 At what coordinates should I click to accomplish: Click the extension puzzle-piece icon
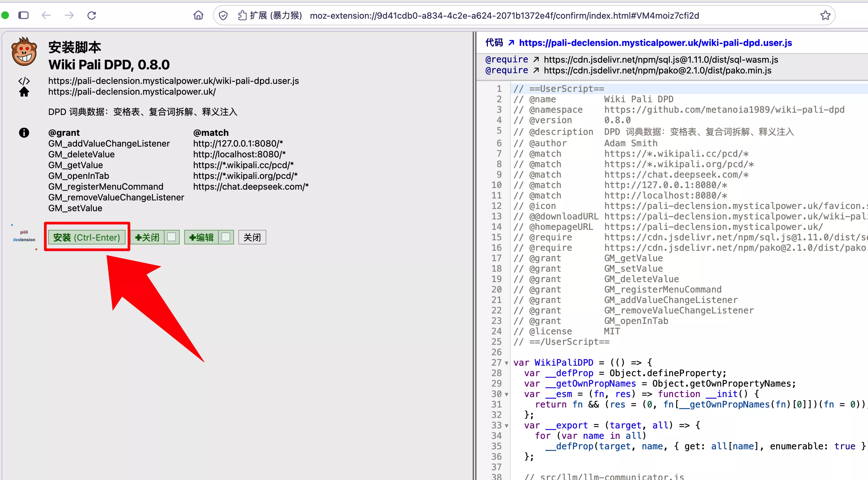pos(242,16)
